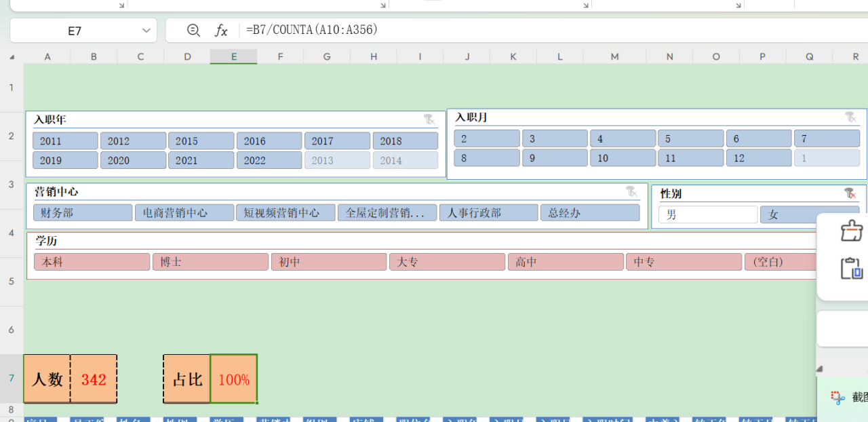The width and height of the screenshot is (868, 422).
Task: Filter by 全屋定制营销 department
Action: tap(387, 212)
